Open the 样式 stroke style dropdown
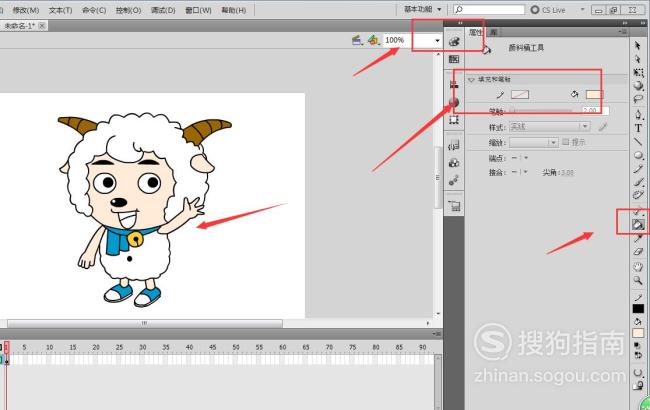Screen dimensions: 650x410 (x=549, y=126)
